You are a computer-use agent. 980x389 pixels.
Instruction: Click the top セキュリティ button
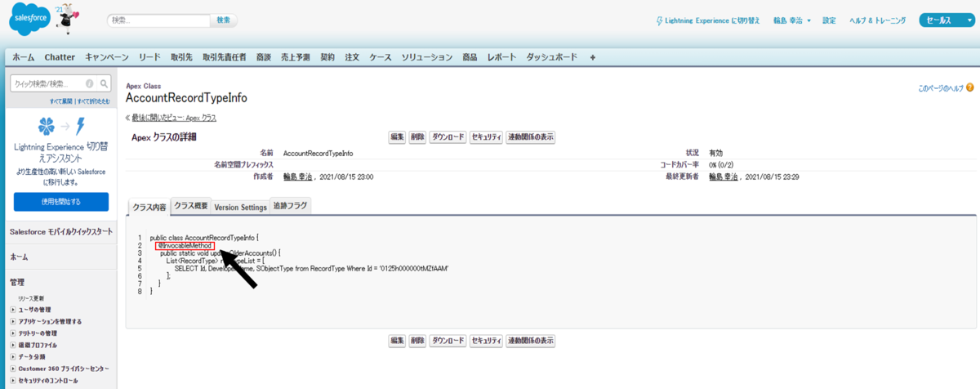(486, 137)
